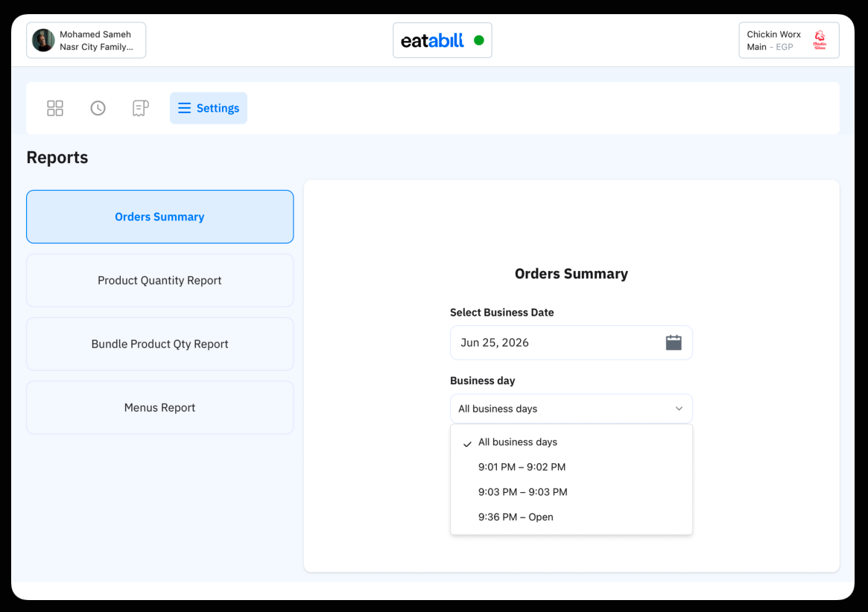Viewport: 868px width, 612px height.
Task: Click the checkmark beside All business days
Action: click(467, 444)
